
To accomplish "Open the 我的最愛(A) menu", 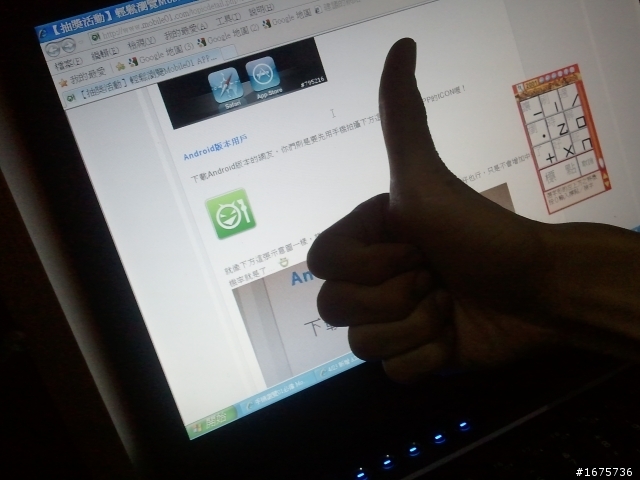I will pyautogui.click(x=186, y=31).
